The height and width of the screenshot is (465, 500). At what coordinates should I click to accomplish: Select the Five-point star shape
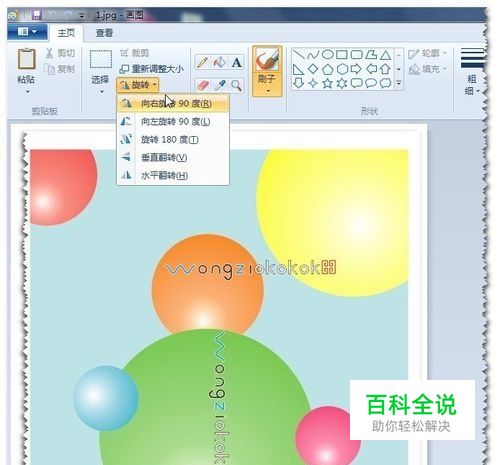[328, 83]
